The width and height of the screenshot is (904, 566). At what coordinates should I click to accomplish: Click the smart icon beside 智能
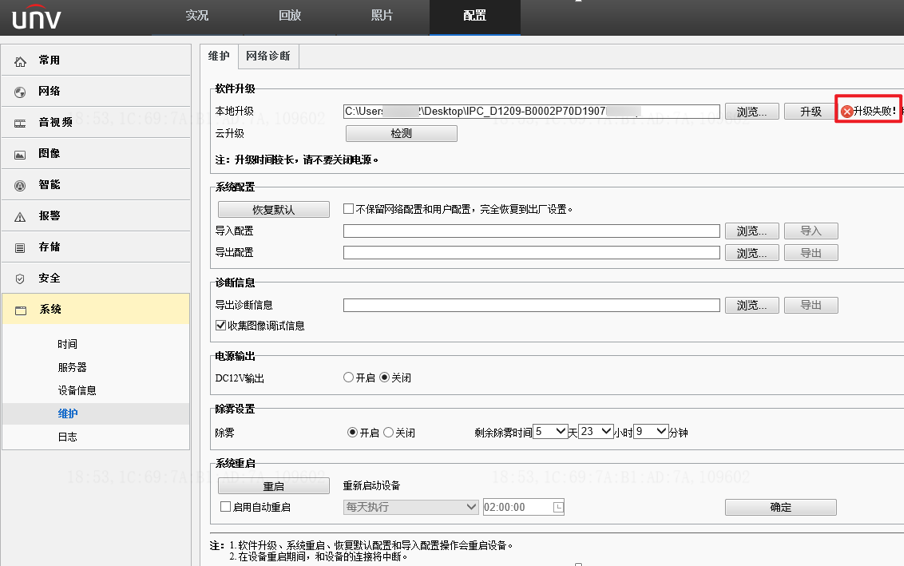(x=20, y=186)
